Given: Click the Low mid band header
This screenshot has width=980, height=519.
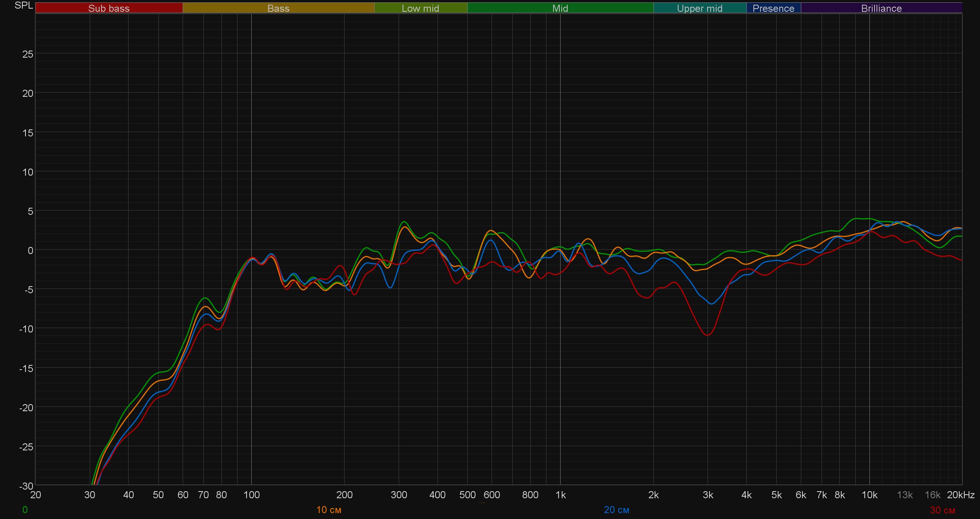Looking at the screenshot, I should click(x=420, y=8).
